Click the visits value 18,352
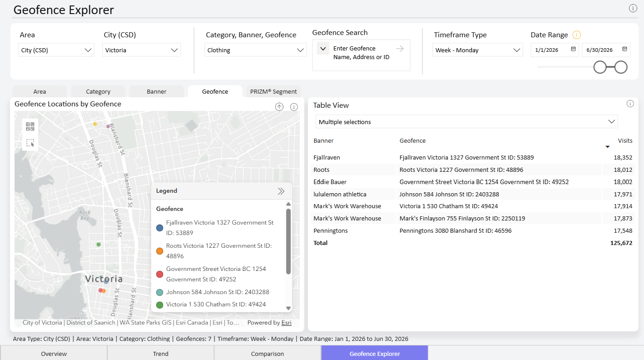This screenshot has width=644, height=360. click(x=623, y=158)
